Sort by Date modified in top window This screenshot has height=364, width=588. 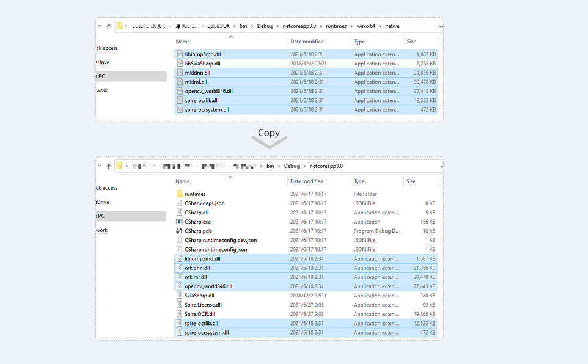click(x=307, y=42)
